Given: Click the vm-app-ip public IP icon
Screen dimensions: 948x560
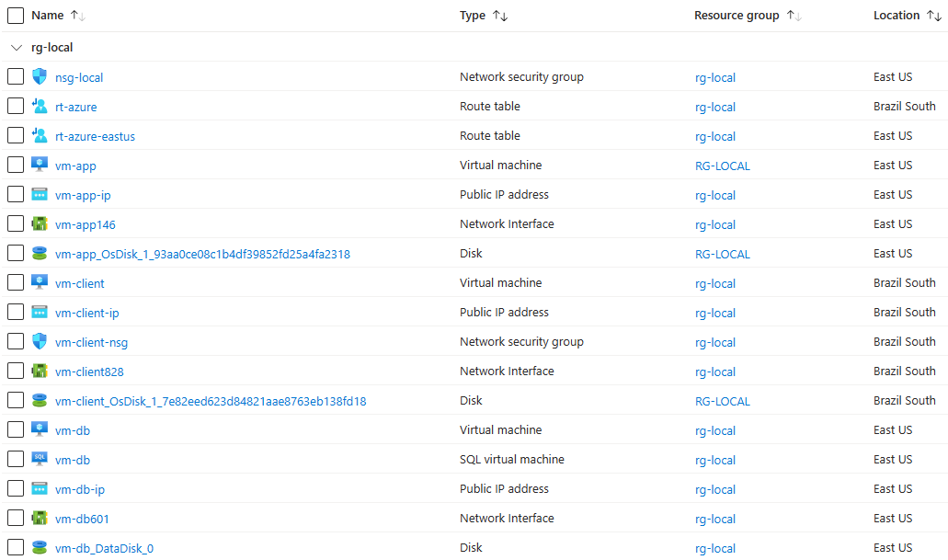Looking at the screenshot, I should 40,194.
